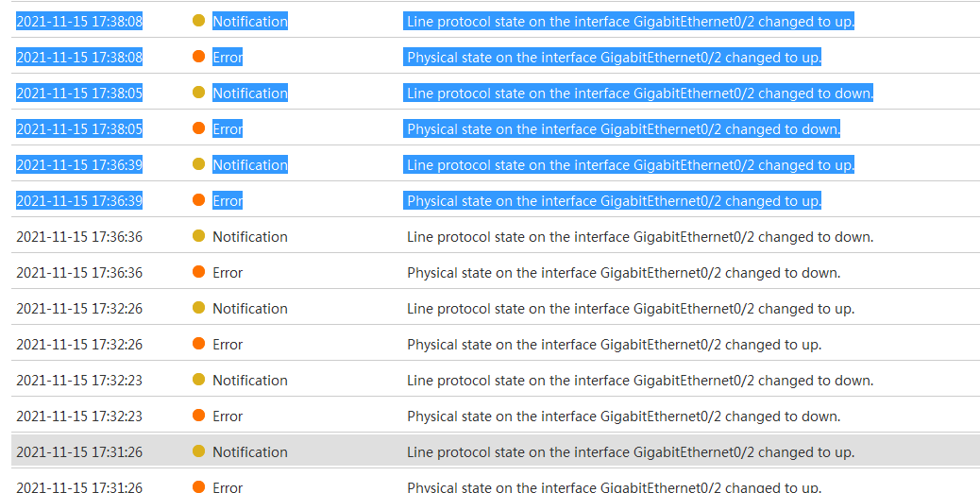This screenshot has height=493, width=980.
Task: Click the yellow dot for the 17:38:08 Notification
Action: point(198,21)
